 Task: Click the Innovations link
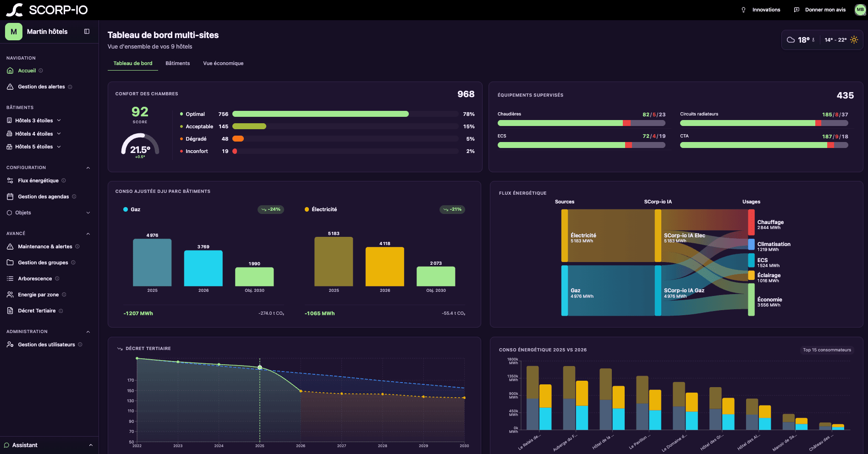[766, 10]
